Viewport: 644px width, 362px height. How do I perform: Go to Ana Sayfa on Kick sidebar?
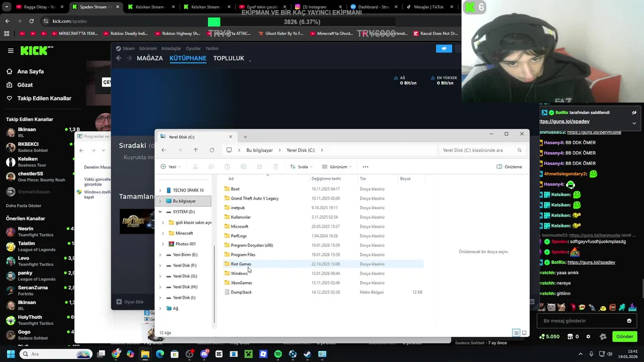(25, 71)
